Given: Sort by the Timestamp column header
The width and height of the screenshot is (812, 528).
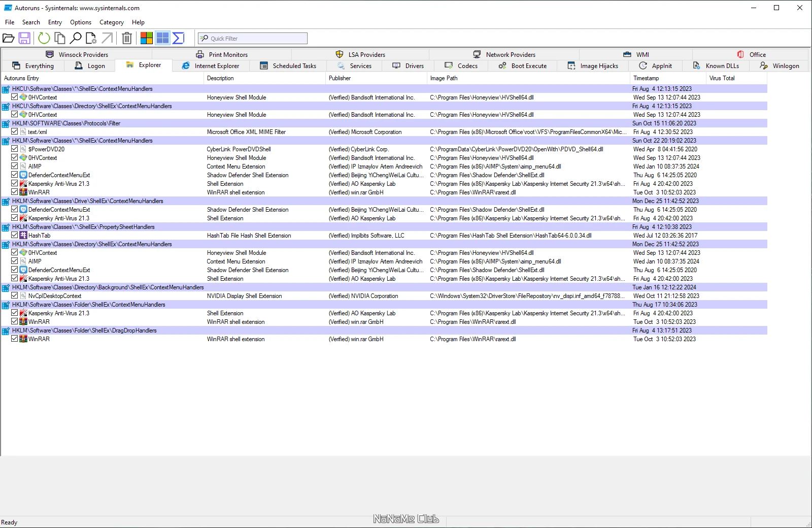Looking at the screenshot, I should tap(646, 78).
